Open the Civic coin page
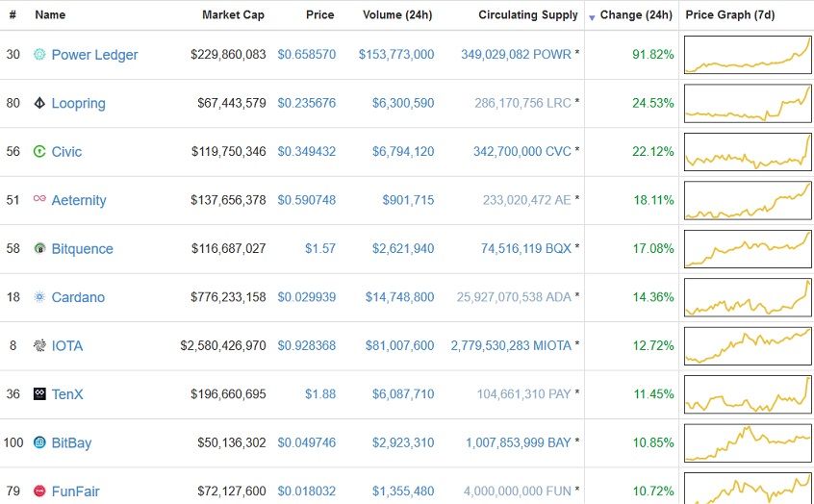 pyautogui.click(x=66, y=152)
